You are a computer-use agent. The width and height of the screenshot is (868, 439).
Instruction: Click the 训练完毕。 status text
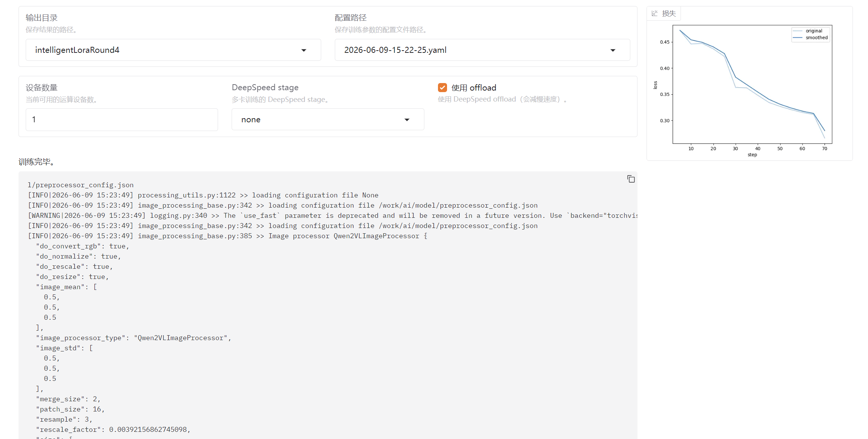point(38,162)
